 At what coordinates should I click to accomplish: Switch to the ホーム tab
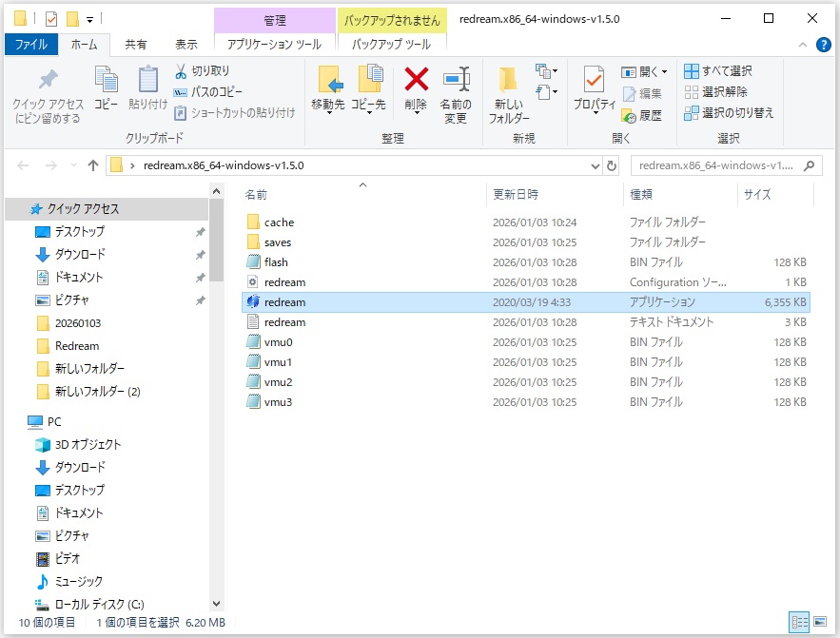[84, 45]
